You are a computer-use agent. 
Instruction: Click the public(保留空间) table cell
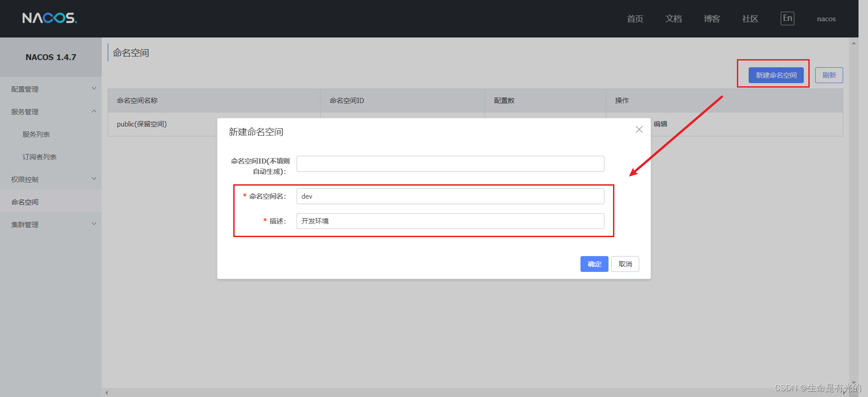click(142, 124)
